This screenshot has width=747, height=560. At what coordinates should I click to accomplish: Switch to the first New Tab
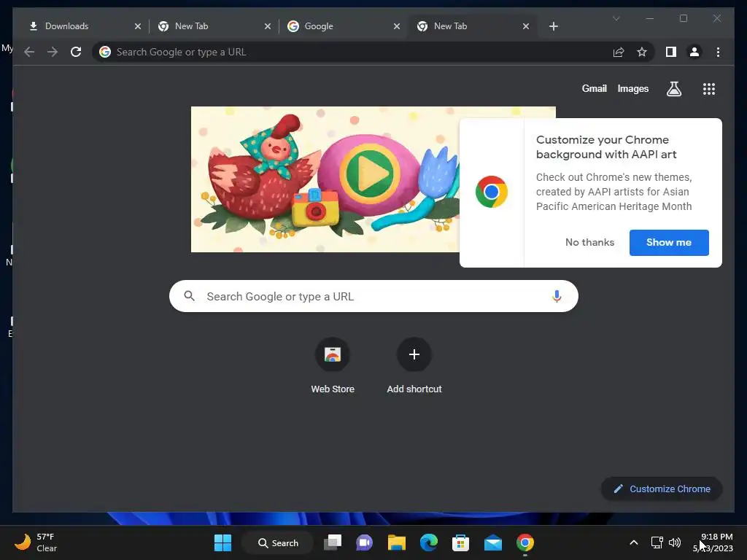[x=212, y=26]
